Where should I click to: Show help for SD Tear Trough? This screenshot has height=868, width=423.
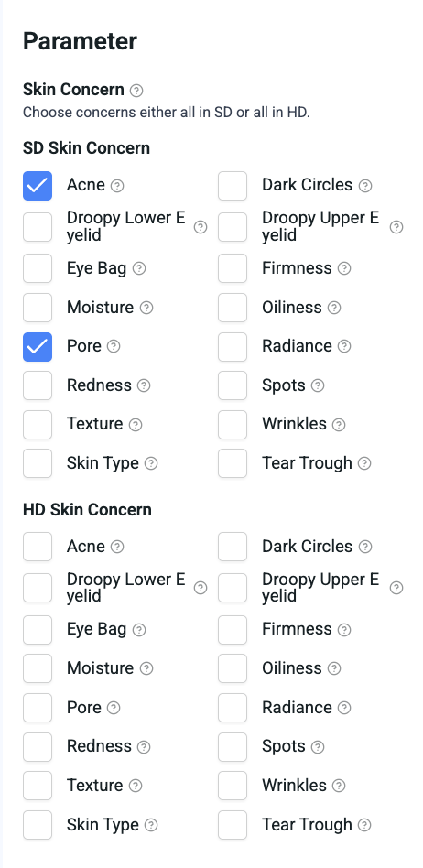(x=364, y=463)
